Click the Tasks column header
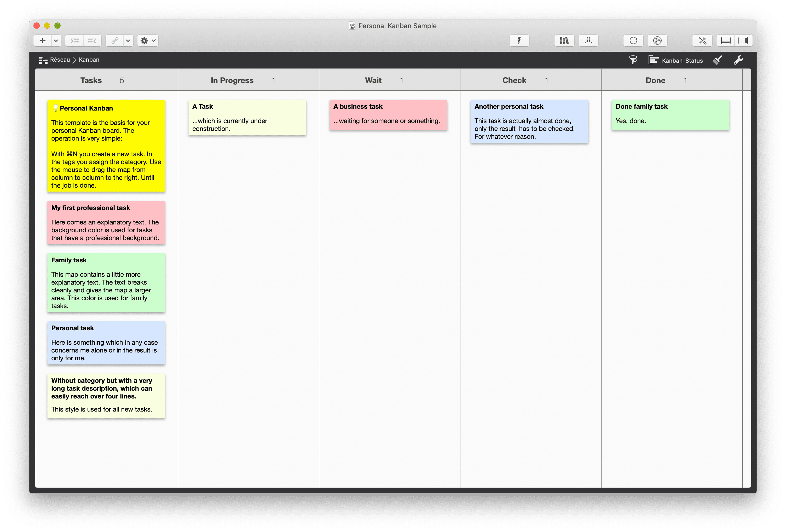The image size is (786, 532). pyautogui.click(x=91, y=80)
